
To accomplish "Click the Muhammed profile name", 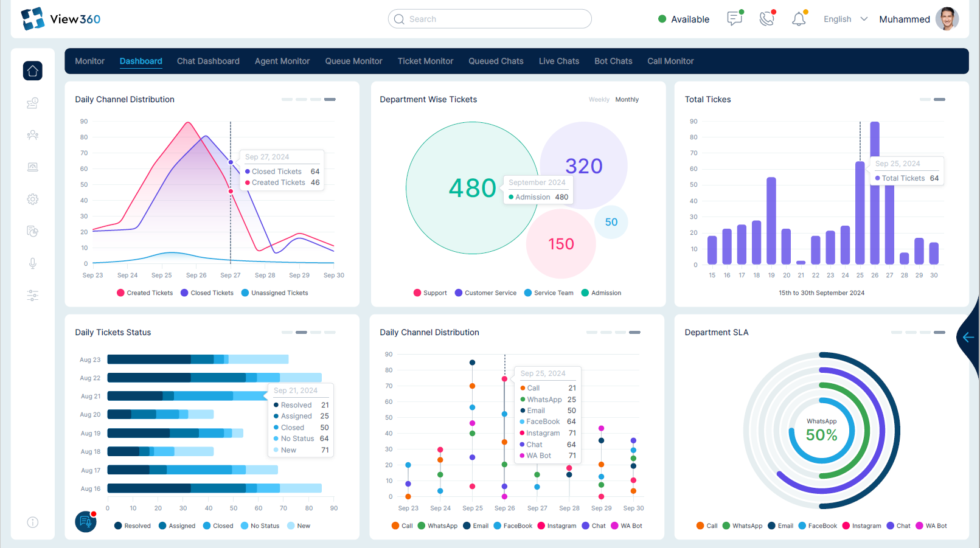I will tap(905, 19).
